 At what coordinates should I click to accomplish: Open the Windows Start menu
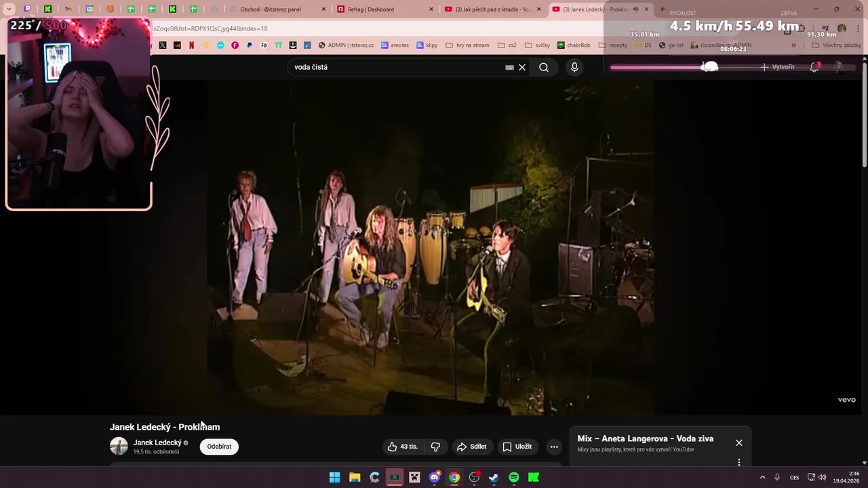pyautogui.click(x=334, y=477)
